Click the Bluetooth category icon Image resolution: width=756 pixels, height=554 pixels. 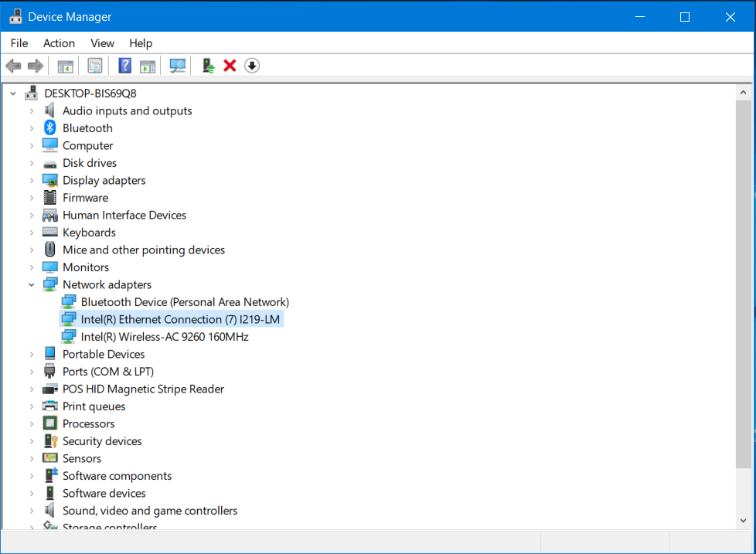coord(49,127)
